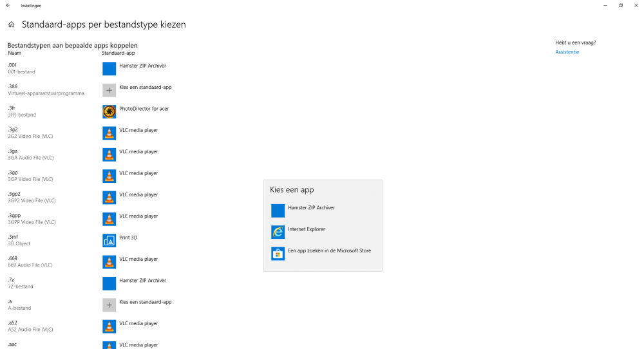This screenshot has height=349, width=644.
Task: Open the home icon beside the page title
Action: click(12, 24)
